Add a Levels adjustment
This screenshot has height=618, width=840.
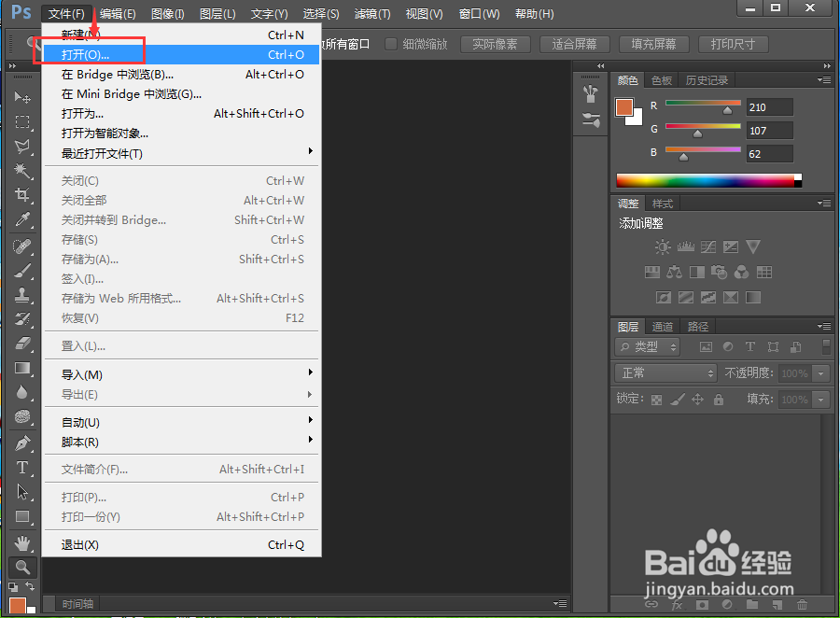(x=685, y=246)
